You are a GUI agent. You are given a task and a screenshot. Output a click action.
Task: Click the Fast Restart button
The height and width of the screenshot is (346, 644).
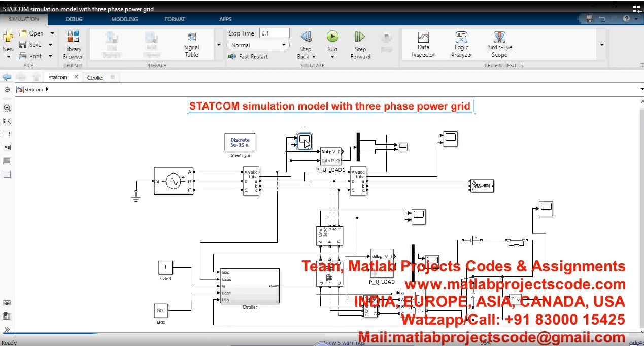coord(249,57)
